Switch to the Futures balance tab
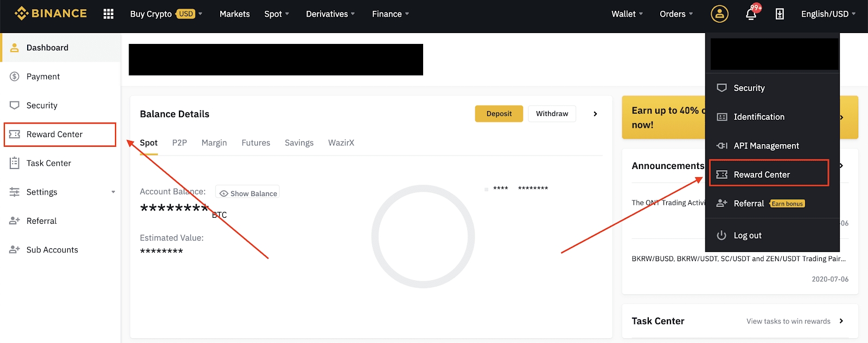Image resolution: width=868 pixels, height=343 pixels. (x=256, y=143)
